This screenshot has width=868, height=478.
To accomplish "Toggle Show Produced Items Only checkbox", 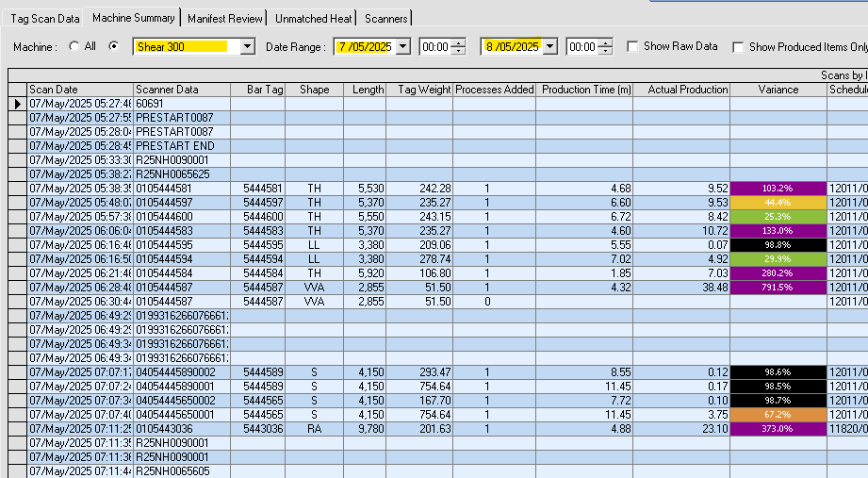I will coord(738,47).
